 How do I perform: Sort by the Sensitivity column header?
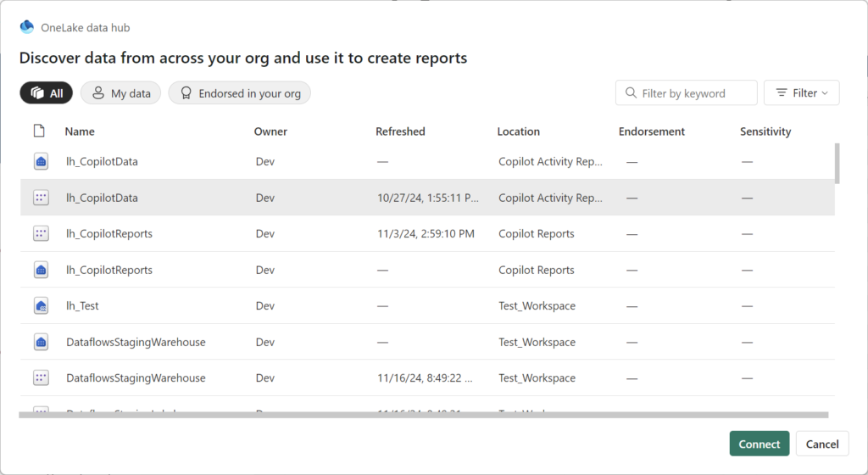click(765, 131)
